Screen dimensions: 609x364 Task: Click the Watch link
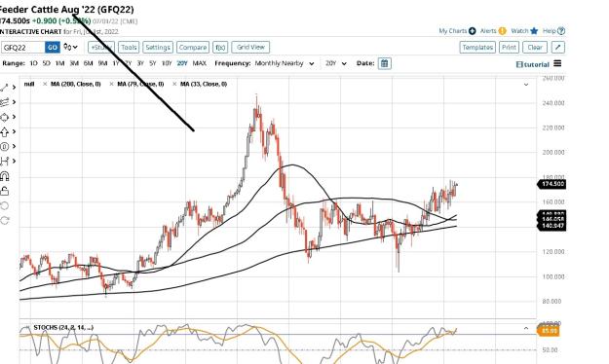coord(519,30)
